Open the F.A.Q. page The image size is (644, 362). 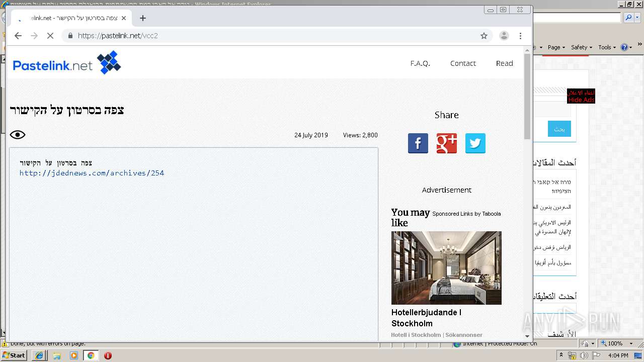click(420, 63)
